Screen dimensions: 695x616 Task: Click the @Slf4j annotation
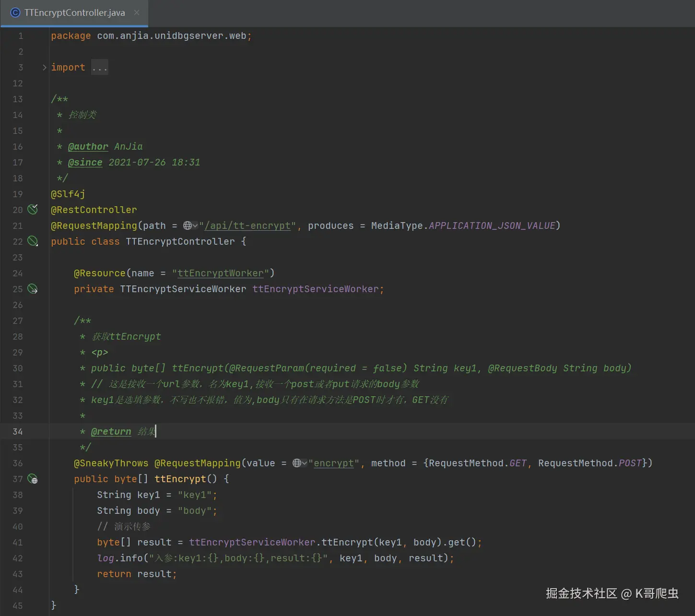(x=68, y=194)
